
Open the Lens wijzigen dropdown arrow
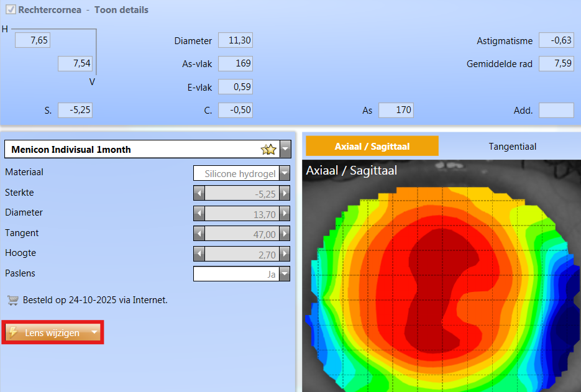[x=94, y=333]
